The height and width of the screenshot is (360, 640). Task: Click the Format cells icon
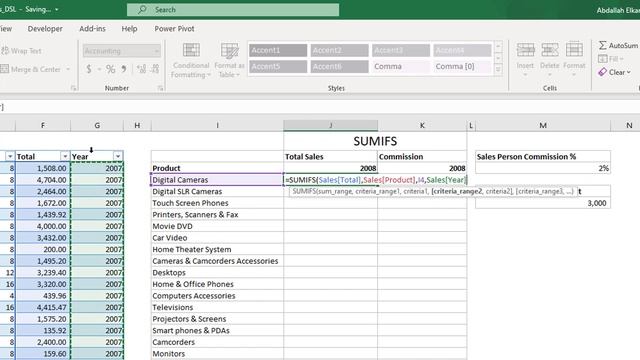574,50
